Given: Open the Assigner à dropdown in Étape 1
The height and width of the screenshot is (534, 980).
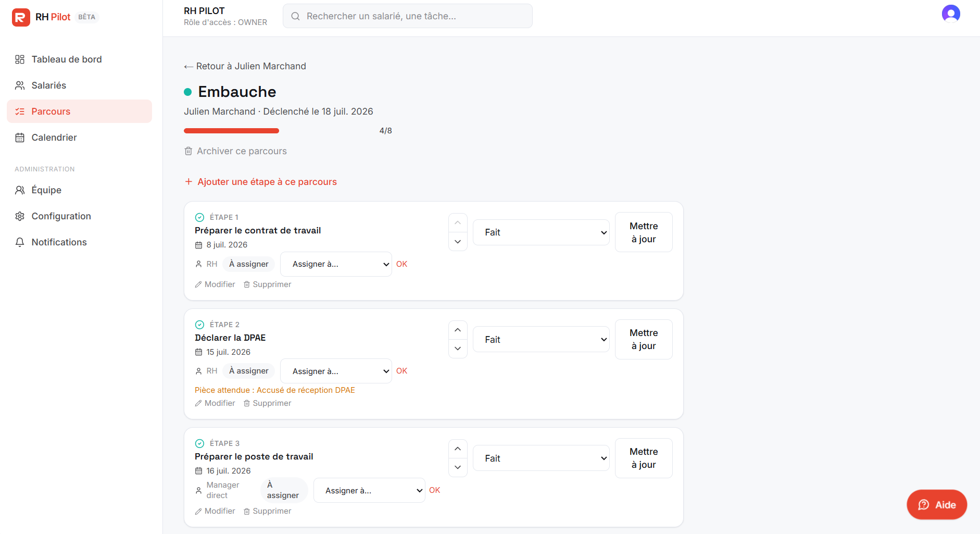Looking at the screenshot, I should point(336,264).
